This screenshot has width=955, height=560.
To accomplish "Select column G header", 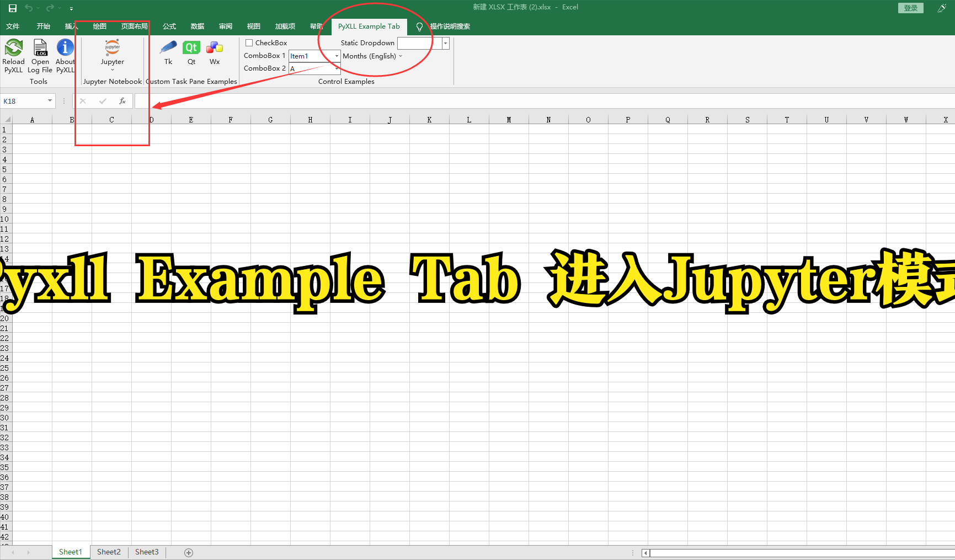I will point(270,119).
